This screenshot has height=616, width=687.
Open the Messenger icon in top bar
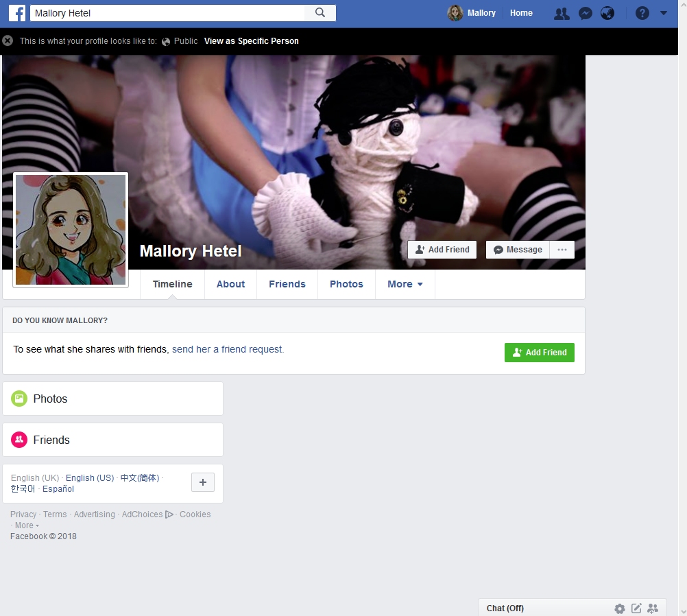[x=585, y=13]
